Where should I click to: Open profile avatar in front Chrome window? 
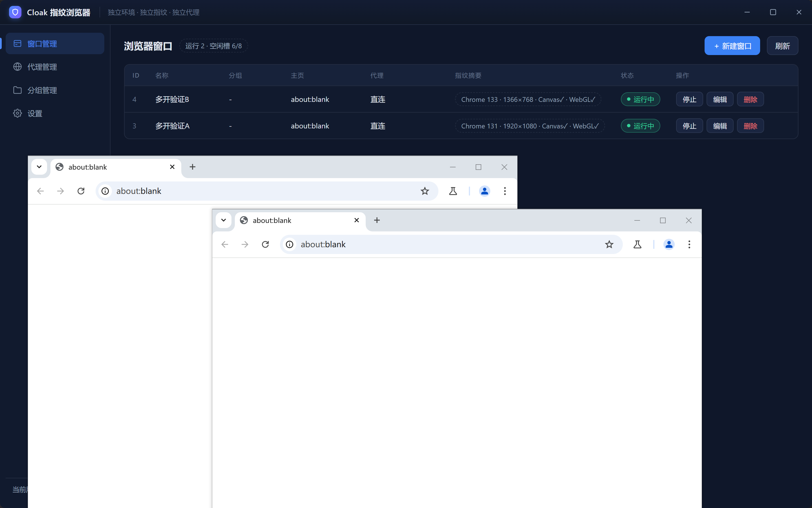[669, 245]
